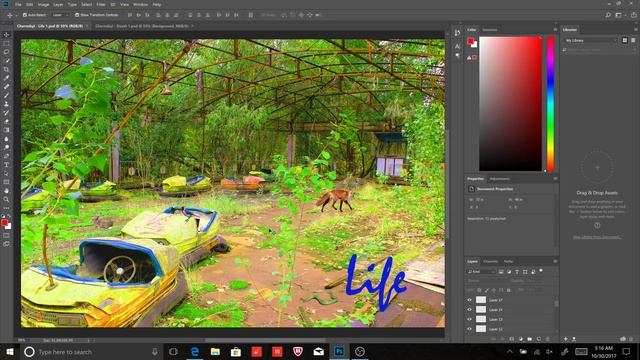Show hidden system tray icons chevron
This screenshot has width=640, height=360.
point(510,352)
